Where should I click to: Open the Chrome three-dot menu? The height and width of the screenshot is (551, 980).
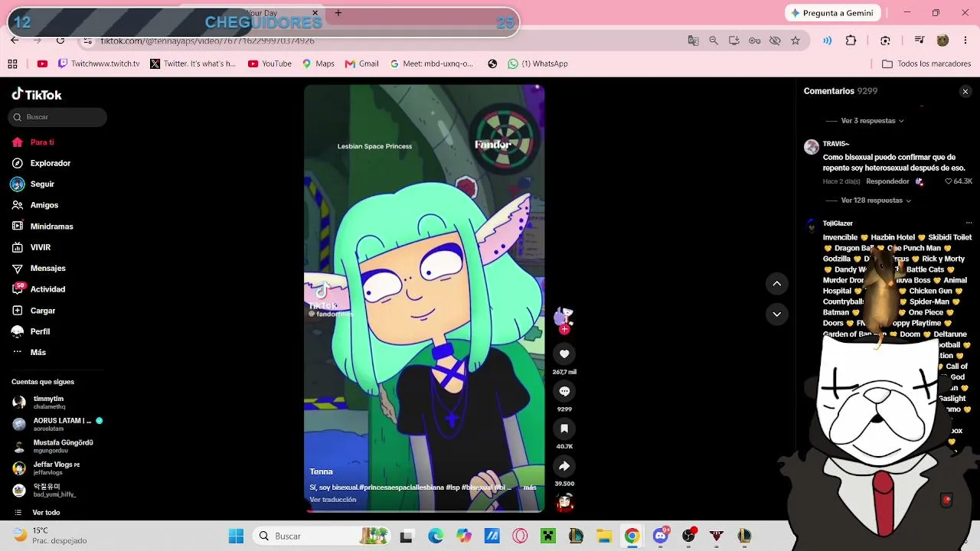pyautogui.click(x=965, y=41)
